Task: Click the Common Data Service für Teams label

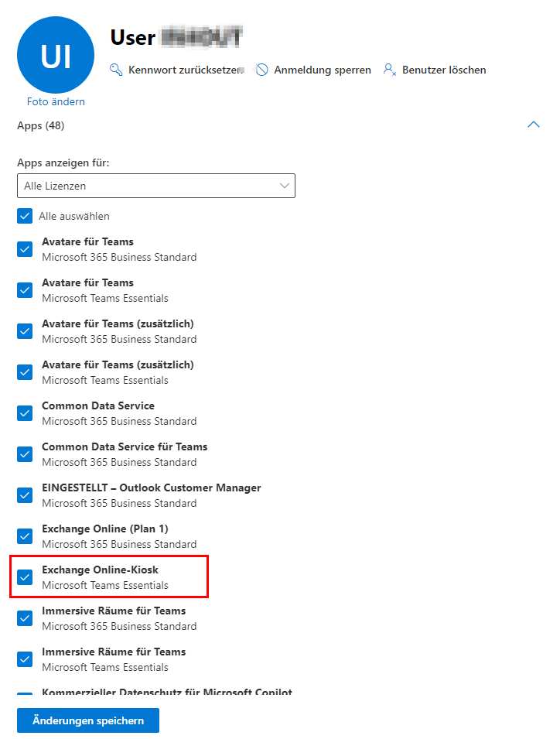Action: click(125, 446)
